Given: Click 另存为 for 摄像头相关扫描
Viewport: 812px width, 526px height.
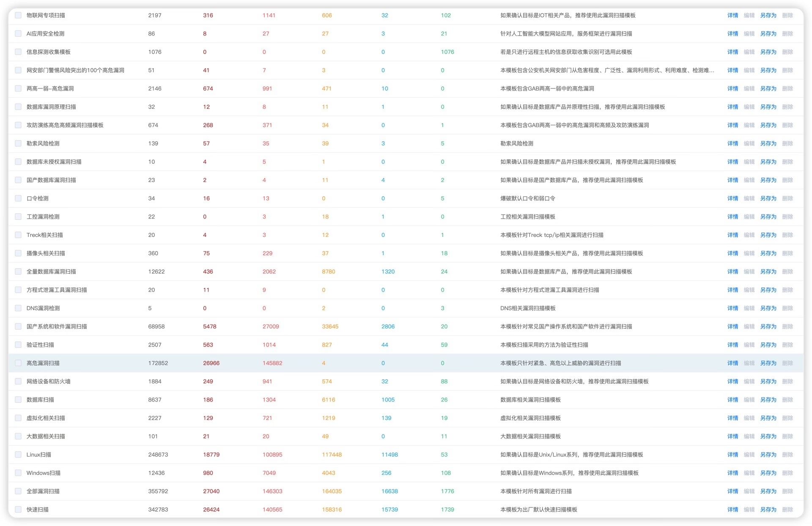Looking at the screenshot, I should click(768, 253).
